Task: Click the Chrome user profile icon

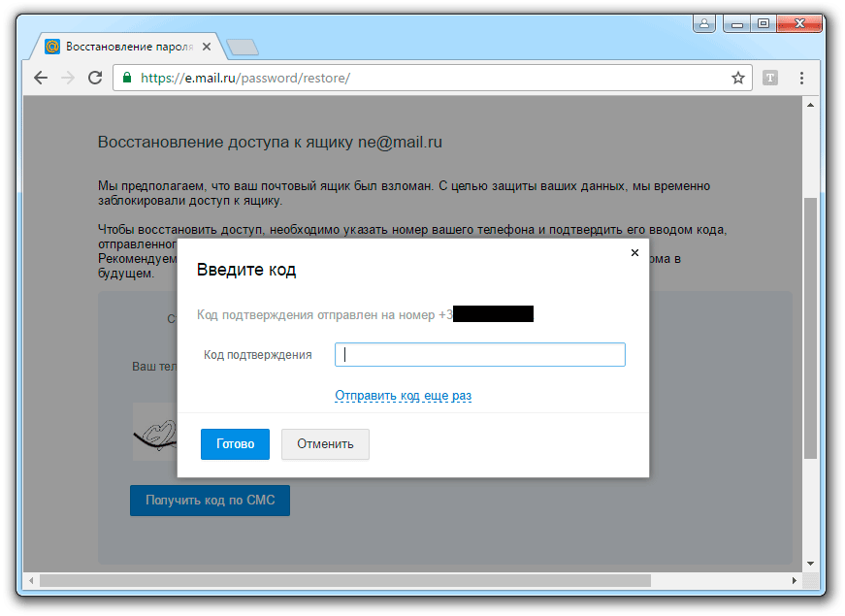Action: (x=704, y=23)
